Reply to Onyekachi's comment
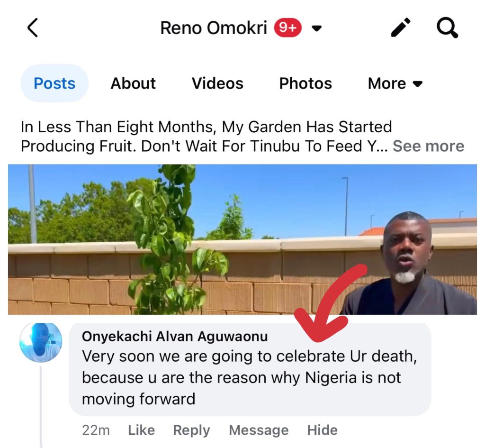Image resolution: width=485 pixels, height=448 pixels. [x=191, y=430]
